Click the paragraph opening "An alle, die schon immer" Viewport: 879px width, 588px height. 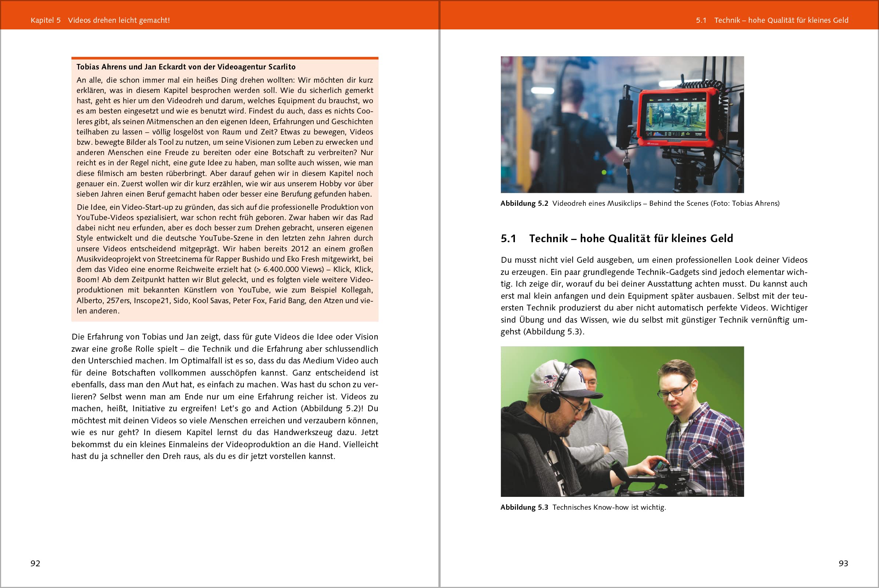(124, 80)
